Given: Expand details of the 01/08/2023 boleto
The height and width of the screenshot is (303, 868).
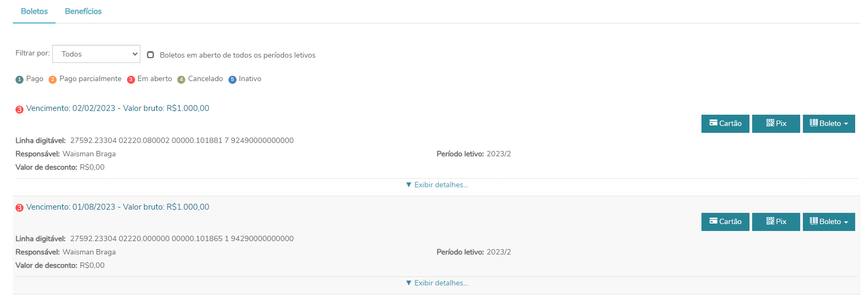Looking at the screenshot, I should [x=437, y=283].
